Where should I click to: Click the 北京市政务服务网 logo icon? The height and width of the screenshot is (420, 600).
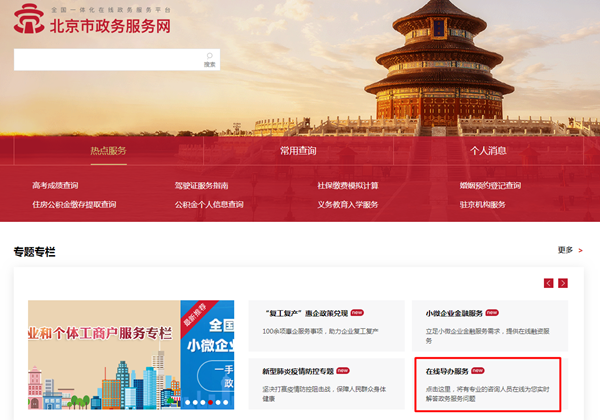[30, 20]
